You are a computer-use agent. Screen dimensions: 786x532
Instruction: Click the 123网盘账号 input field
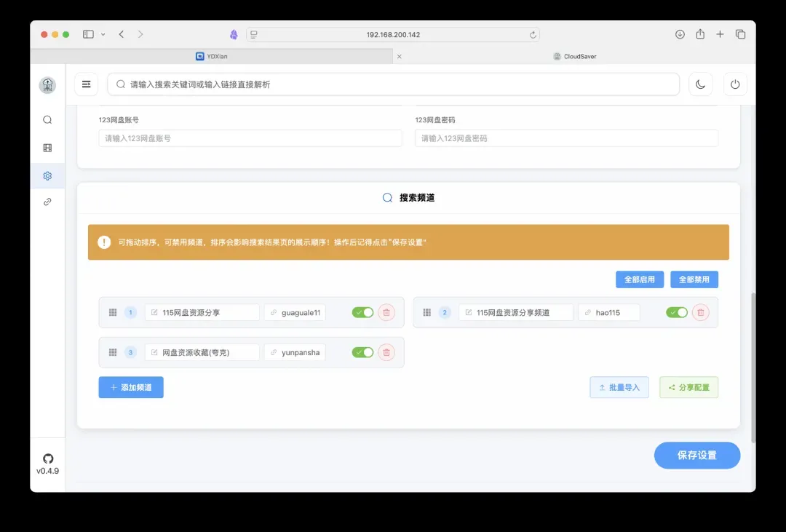[250, 138]
